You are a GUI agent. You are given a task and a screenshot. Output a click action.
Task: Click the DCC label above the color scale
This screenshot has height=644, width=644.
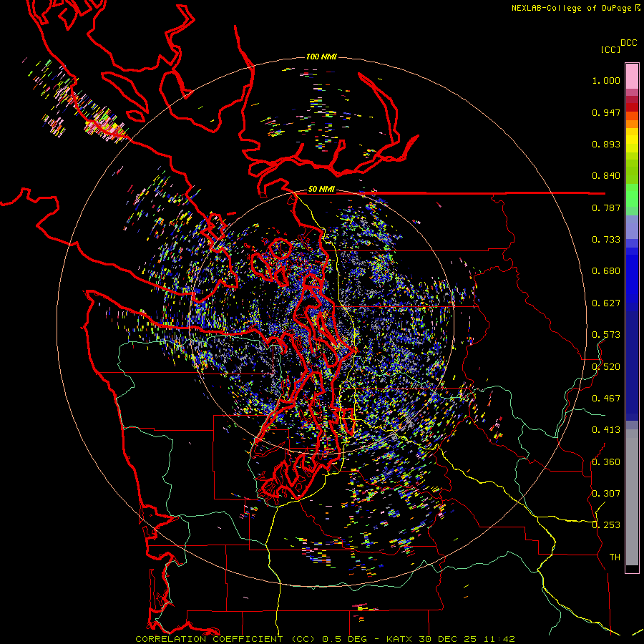(628, 43)
